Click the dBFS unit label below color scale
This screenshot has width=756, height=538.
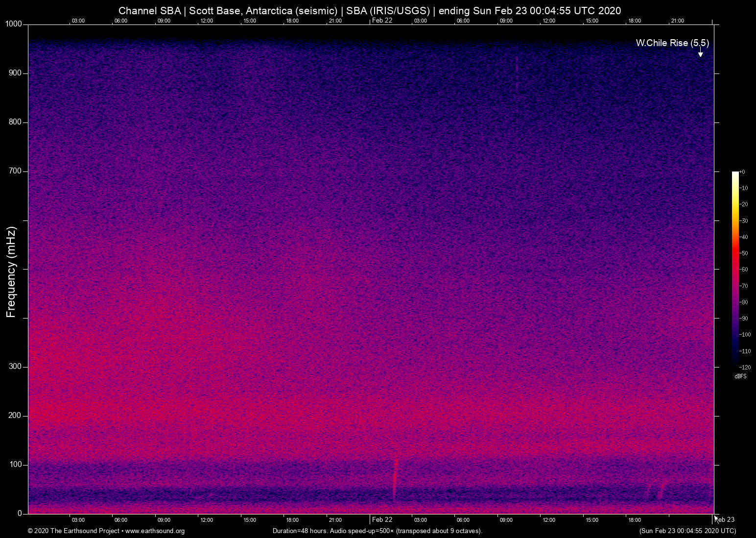740,376
